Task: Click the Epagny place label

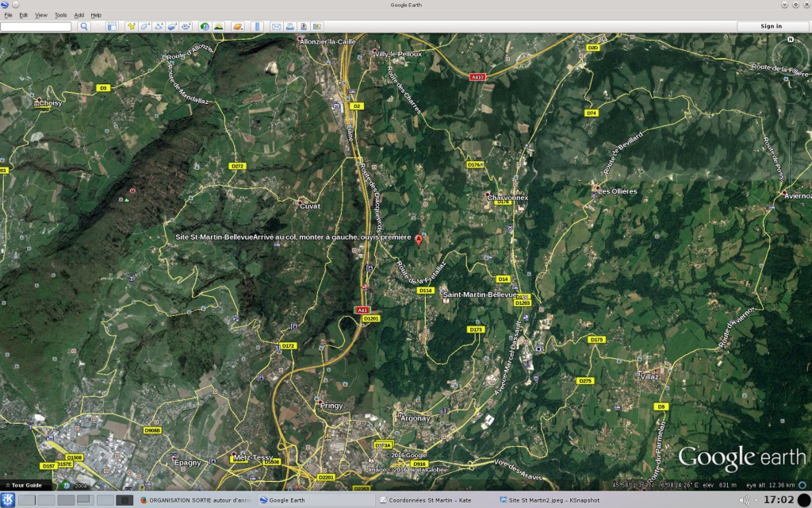Action: point(187,463)
